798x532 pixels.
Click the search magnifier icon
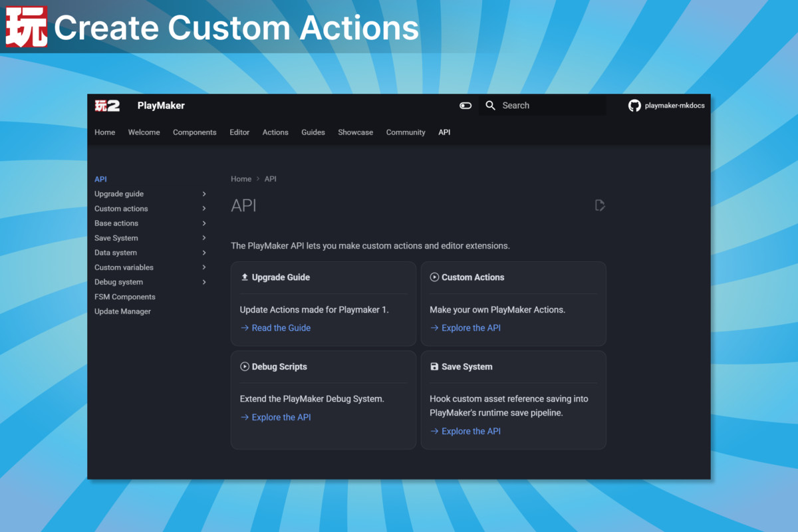[x=491, y=105]
